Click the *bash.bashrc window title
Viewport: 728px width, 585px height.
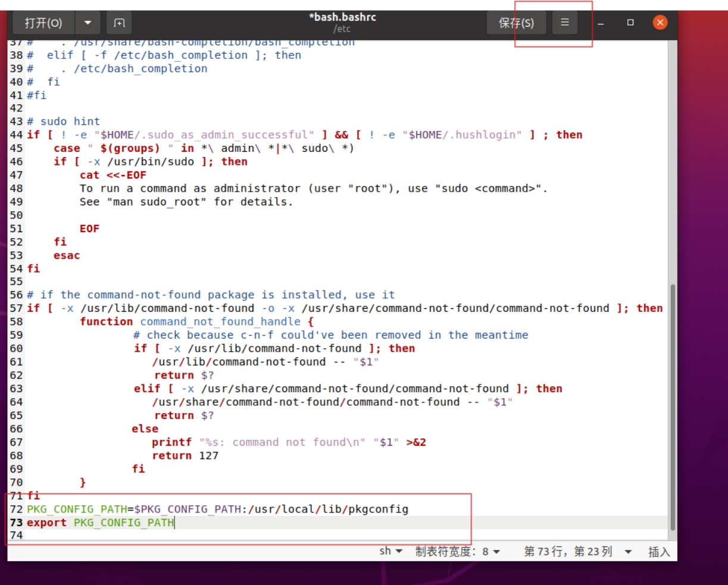[x=342, y=17]
